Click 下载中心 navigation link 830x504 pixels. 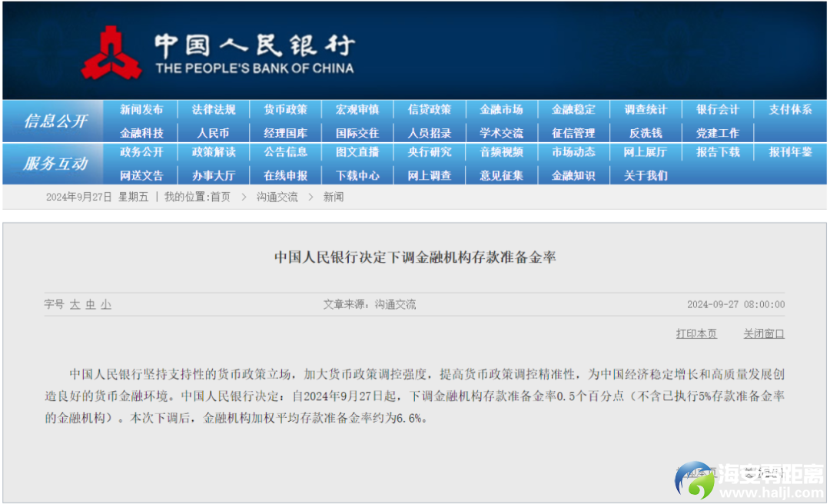click(x=357, y=175)
